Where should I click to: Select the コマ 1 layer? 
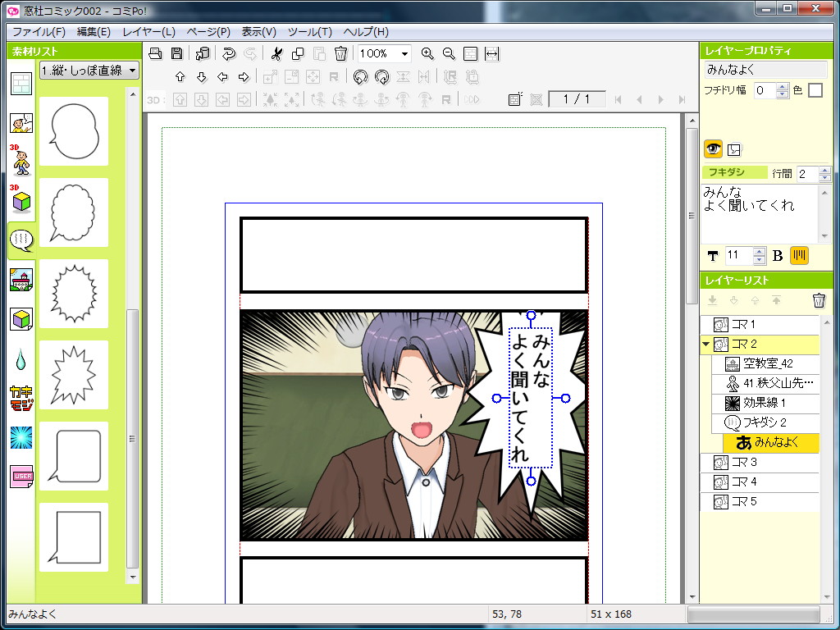760,324
